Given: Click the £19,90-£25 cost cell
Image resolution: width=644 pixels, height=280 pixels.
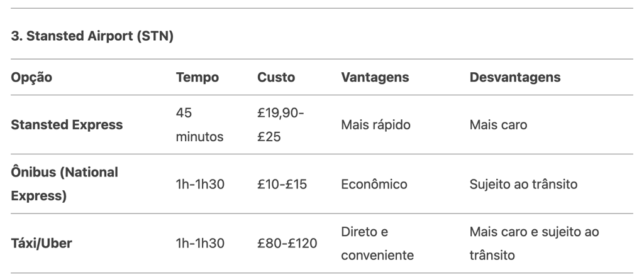Looking at the screenshot, I should click(x=280, y=125).
